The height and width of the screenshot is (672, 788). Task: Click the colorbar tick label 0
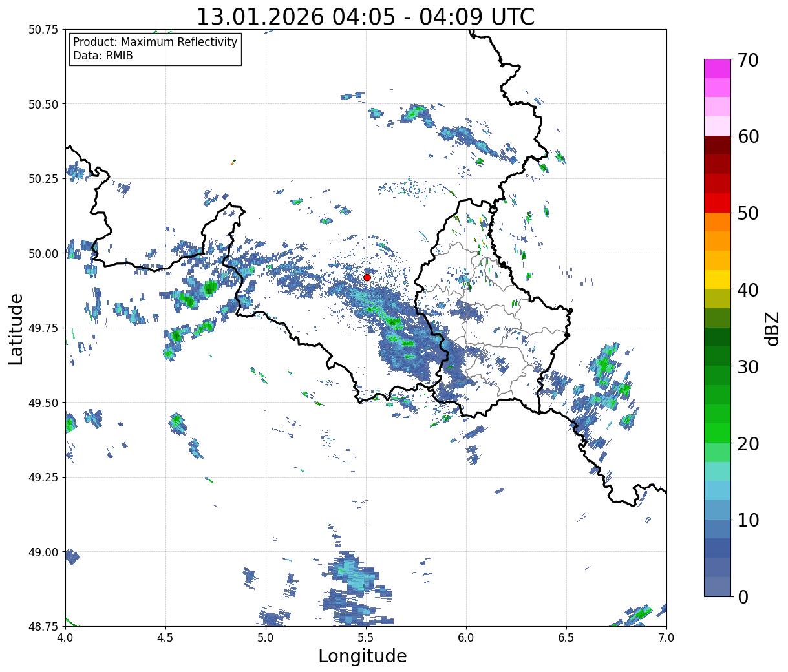click(743, 596)
